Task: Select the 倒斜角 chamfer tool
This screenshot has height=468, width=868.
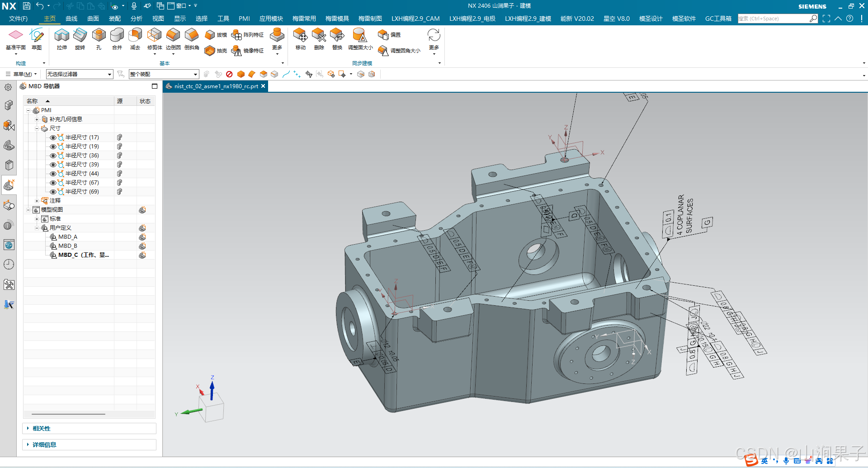Action: pos(192,40)
